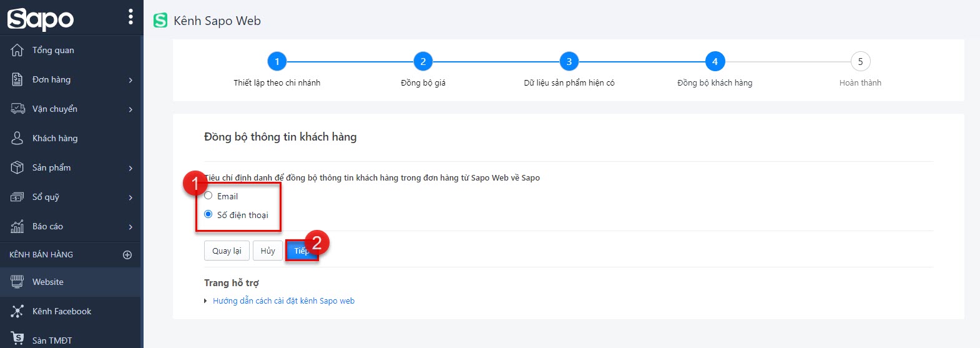Go to step 2 Đồng bộ giá

[x=423, y=70]
